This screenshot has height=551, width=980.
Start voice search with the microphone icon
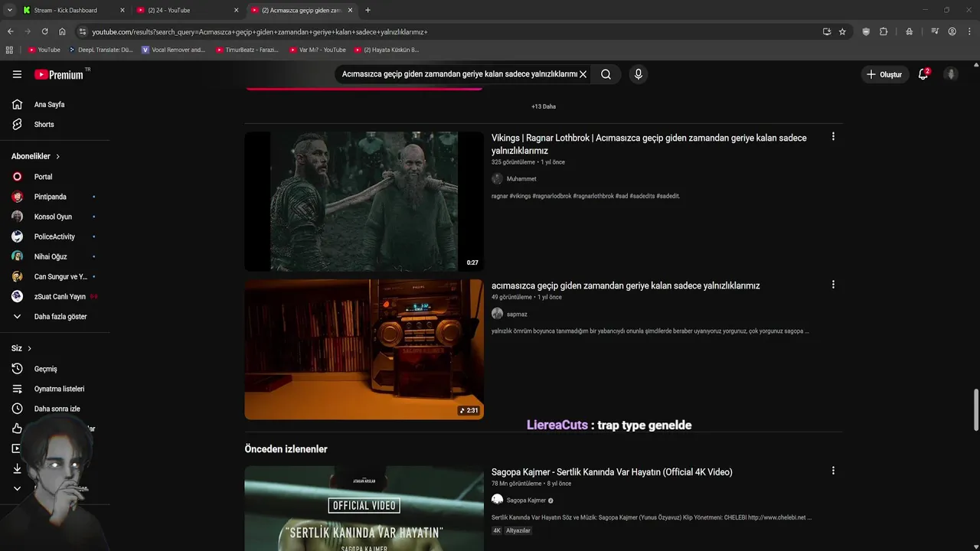(638, 74)
